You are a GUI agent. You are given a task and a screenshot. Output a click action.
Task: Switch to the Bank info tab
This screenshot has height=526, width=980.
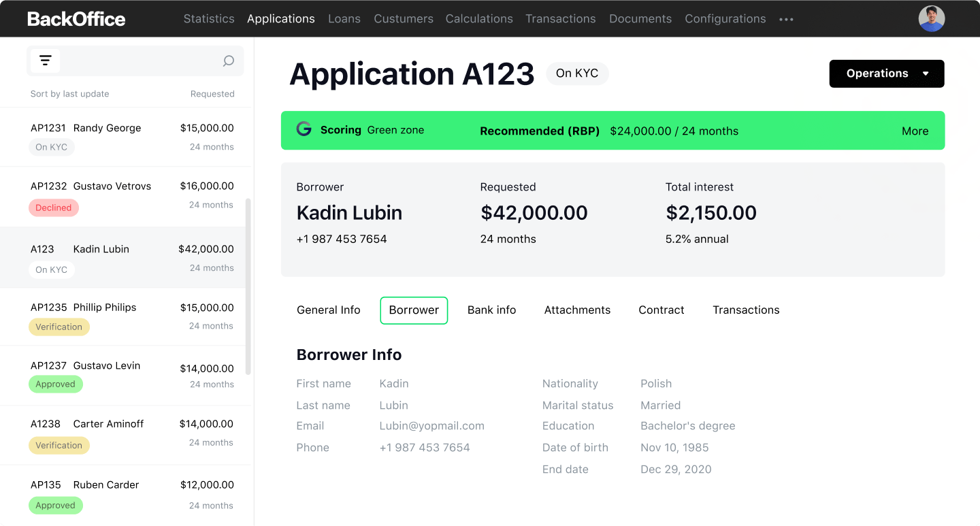tap(491, 310)
